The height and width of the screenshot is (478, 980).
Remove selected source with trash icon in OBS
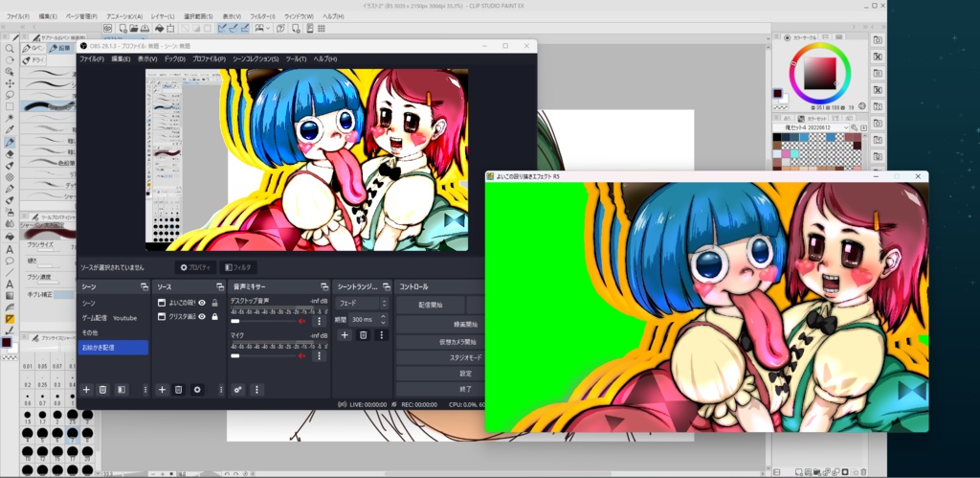[x=179, y=390]
